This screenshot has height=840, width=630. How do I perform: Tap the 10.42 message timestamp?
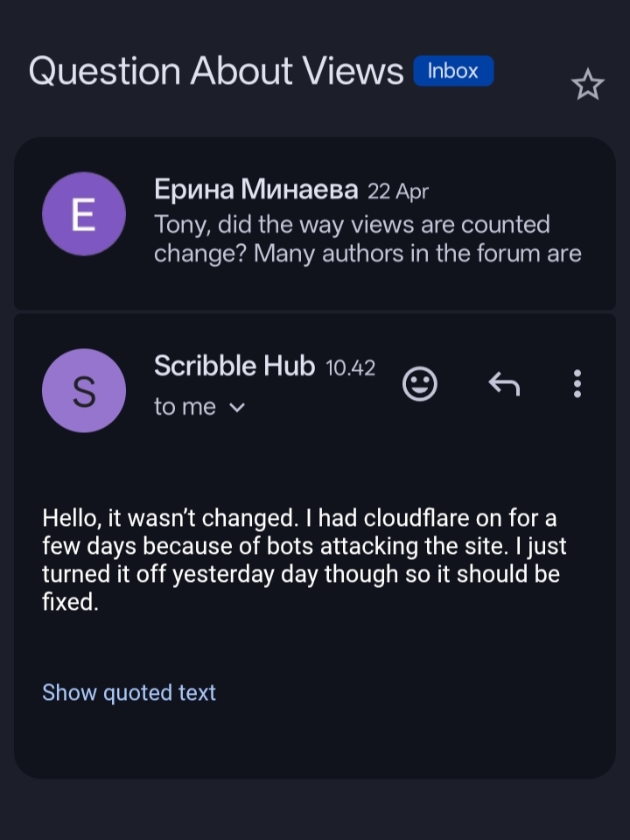350,368
